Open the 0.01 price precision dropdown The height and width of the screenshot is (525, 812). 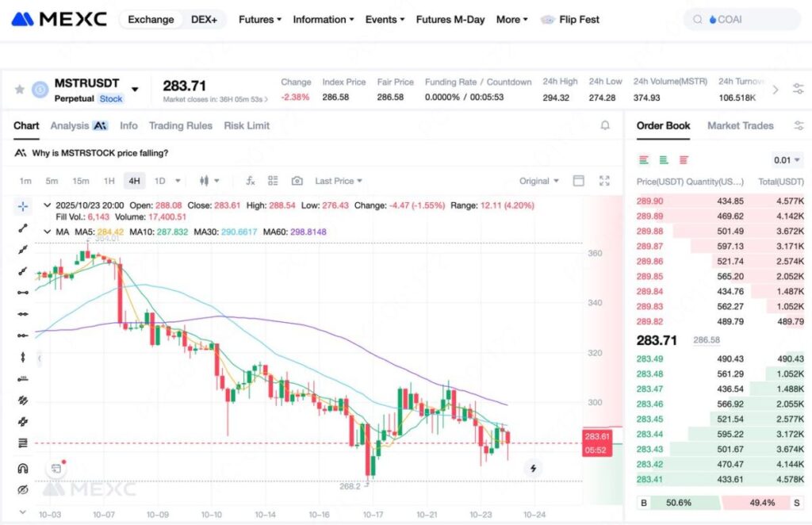pyautogui.click(x=787, y=160)
